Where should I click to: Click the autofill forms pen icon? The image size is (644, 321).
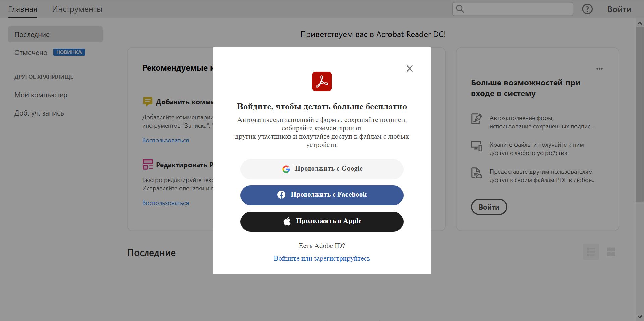(x=476, y=119)
